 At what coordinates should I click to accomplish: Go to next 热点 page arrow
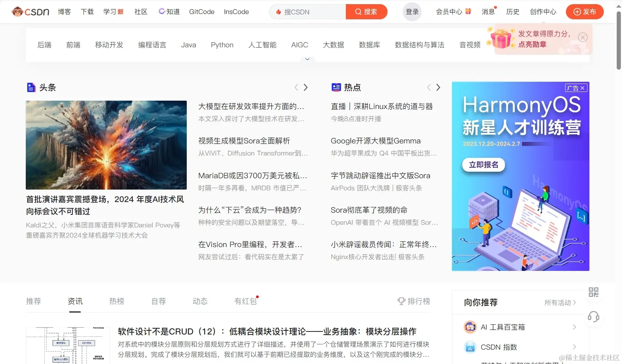[x=438, y=87]
